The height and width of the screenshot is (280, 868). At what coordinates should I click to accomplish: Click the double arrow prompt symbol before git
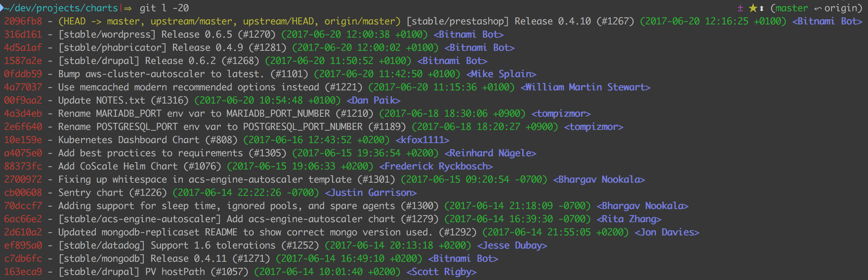[x=128, y=9]
